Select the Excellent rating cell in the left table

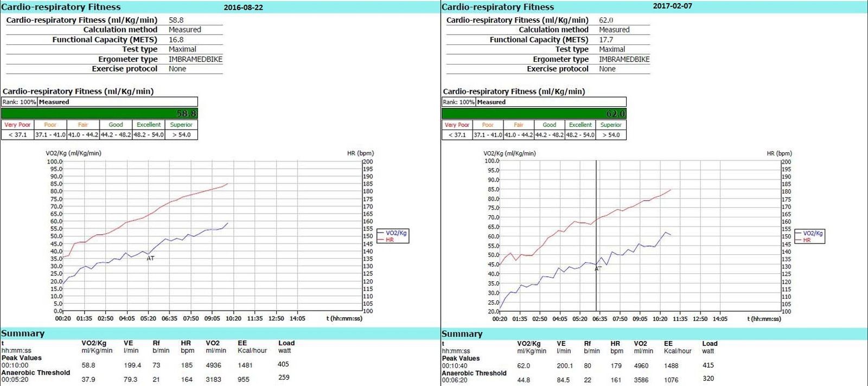[x=149, y=125]
